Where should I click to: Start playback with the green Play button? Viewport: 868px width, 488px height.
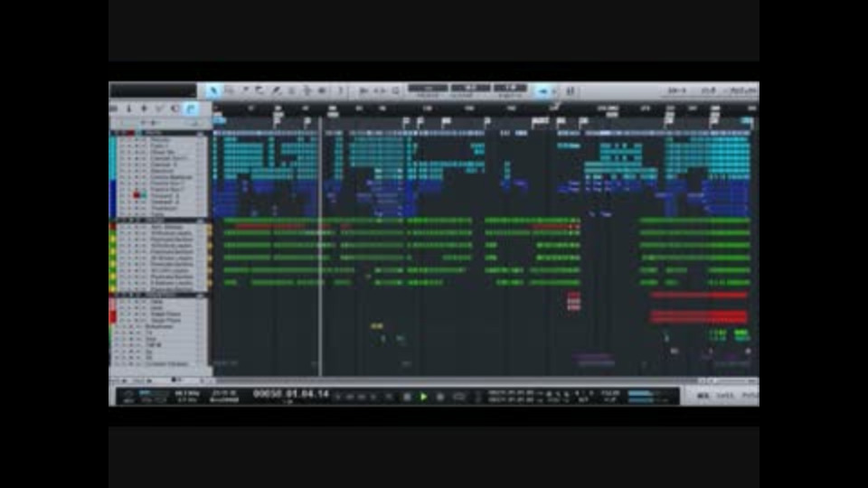[423, 397]
